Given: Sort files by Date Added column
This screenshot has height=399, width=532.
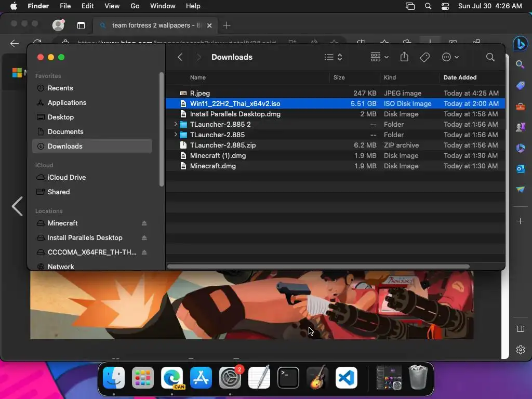Looking at the screenshot, I should tap(460, 77).
